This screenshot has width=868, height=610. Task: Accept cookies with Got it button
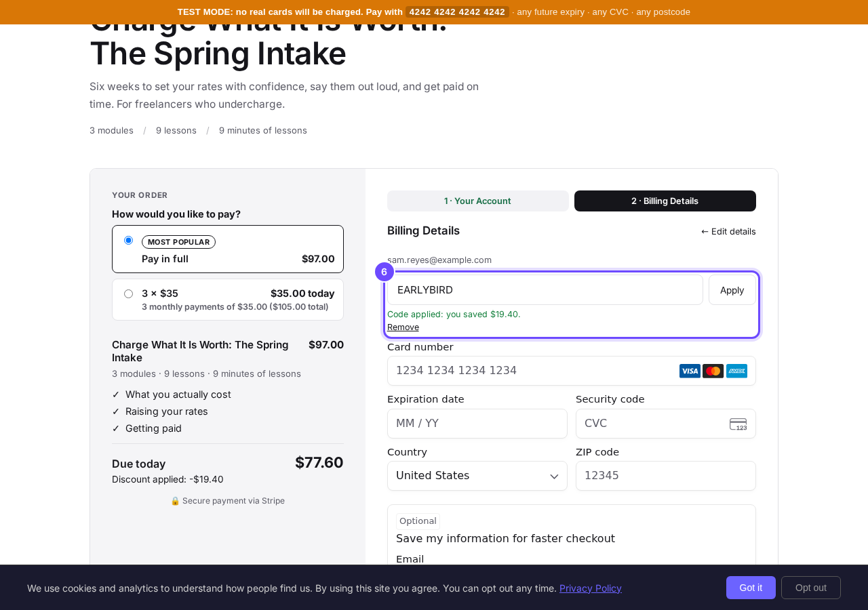(751, 588)
